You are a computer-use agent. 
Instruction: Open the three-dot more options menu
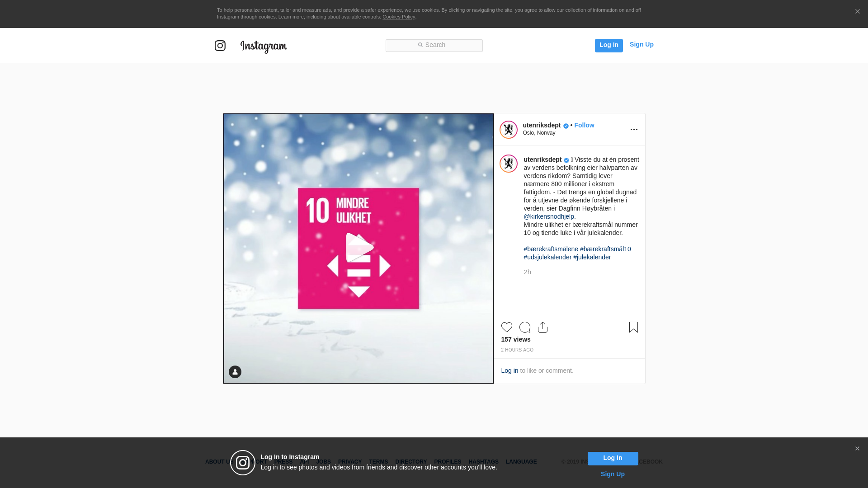pos(634,130)
